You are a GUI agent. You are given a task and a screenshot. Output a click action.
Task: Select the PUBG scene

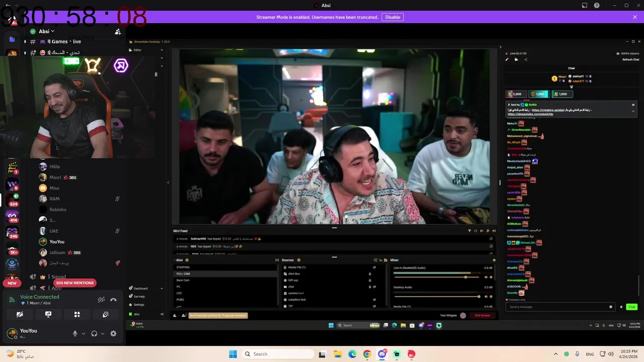pos(225,300)
